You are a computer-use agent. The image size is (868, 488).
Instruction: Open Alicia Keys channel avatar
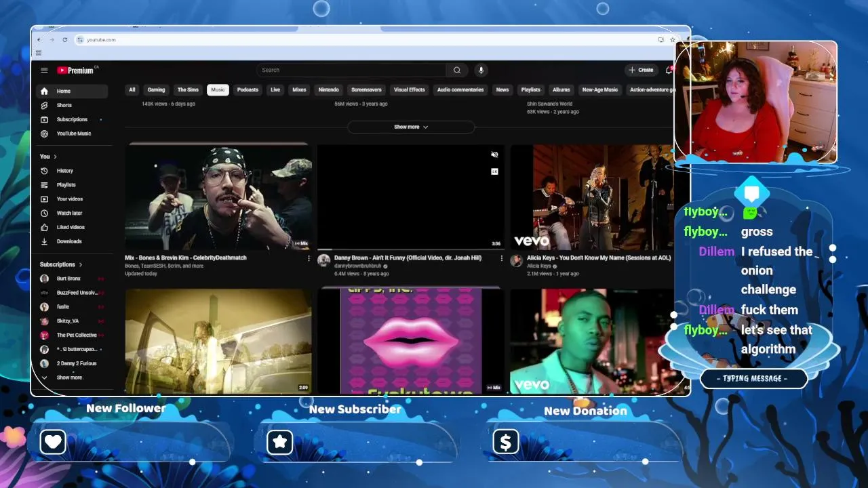click(517, 261)
